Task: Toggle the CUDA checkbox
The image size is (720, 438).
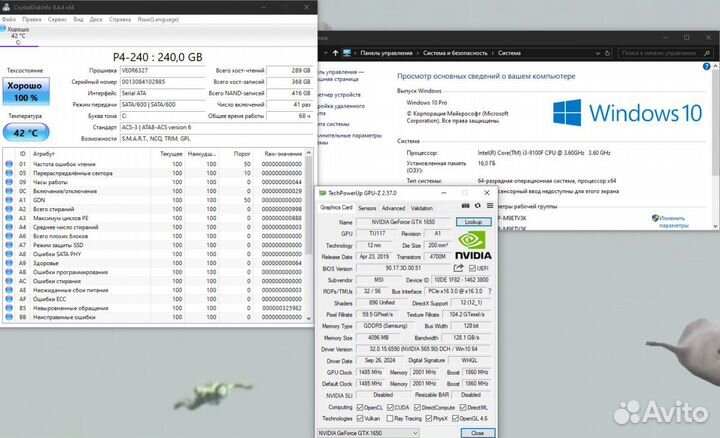Action: 390,407
